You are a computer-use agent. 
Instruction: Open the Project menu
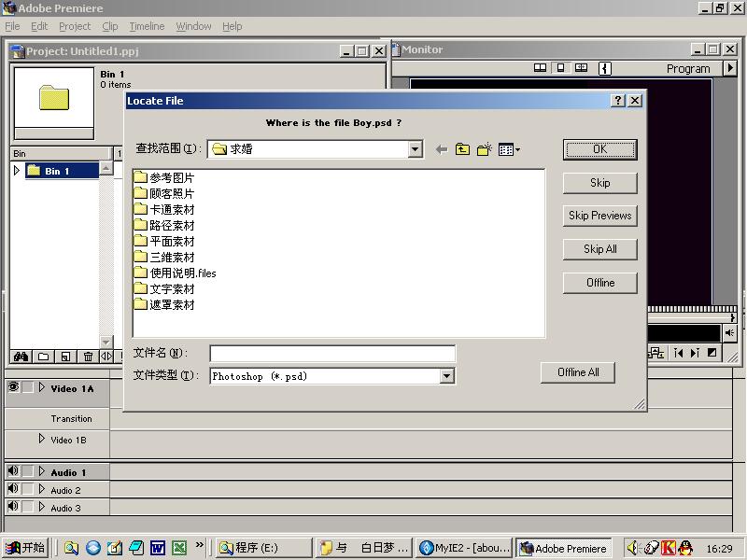pyautogui.click(x=75, y=26)
